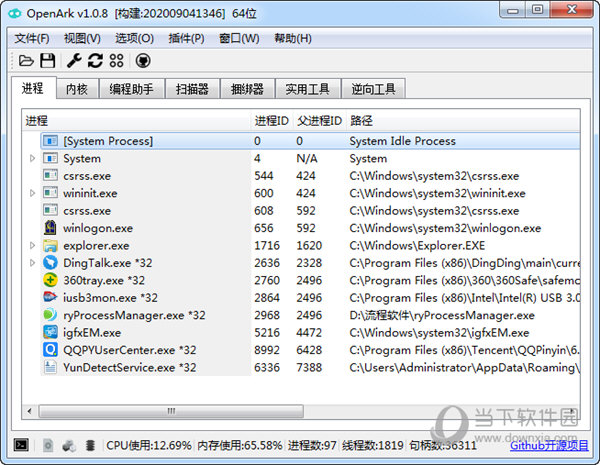Open the 帮助(H) menu

(293, 38)
